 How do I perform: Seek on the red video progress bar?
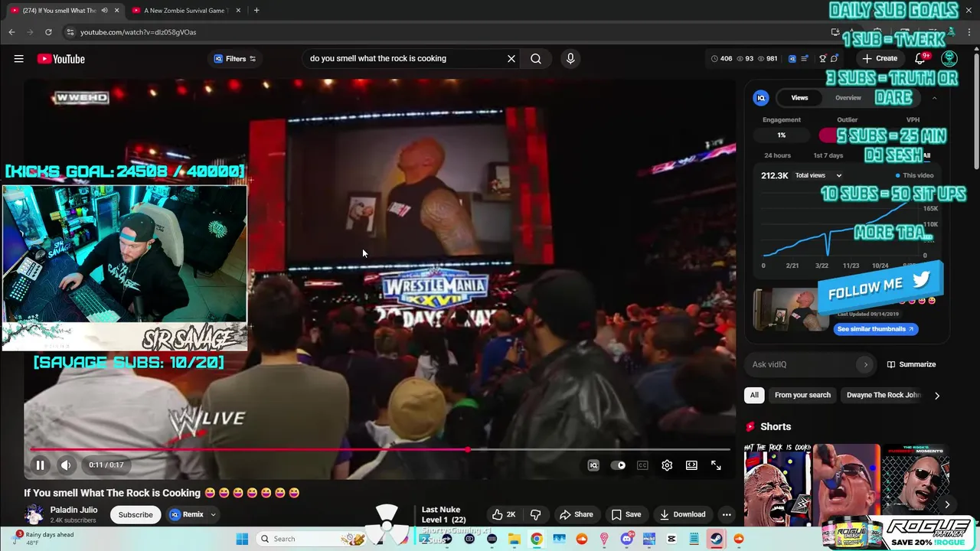point(380,449)
